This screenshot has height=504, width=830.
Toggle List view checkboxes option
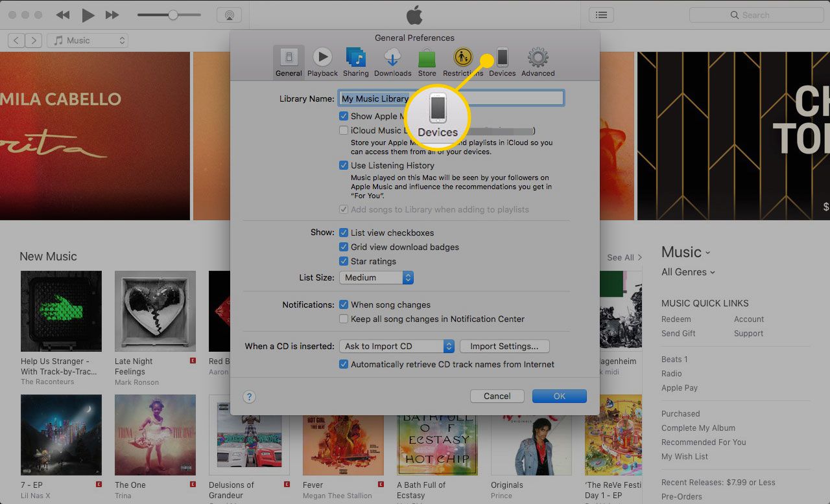[344, 233]
